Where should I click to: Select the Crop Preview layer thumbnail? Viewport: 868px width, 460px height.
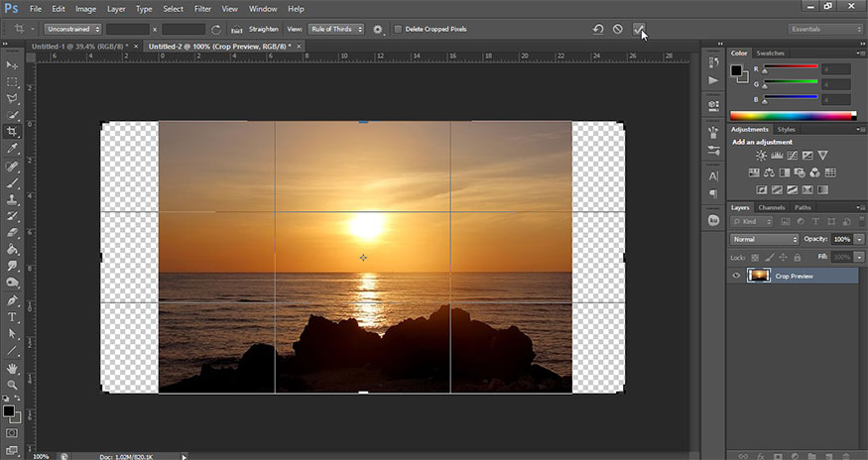click(x=759, y=276)
